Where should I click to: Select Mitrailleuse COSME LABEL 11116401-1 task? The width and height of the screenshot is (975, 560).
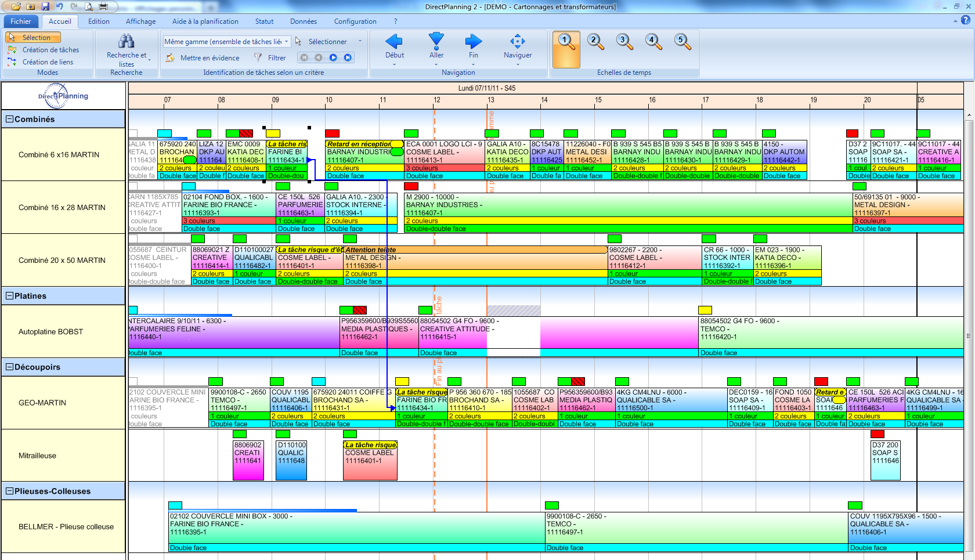click(x=370, y=460)
